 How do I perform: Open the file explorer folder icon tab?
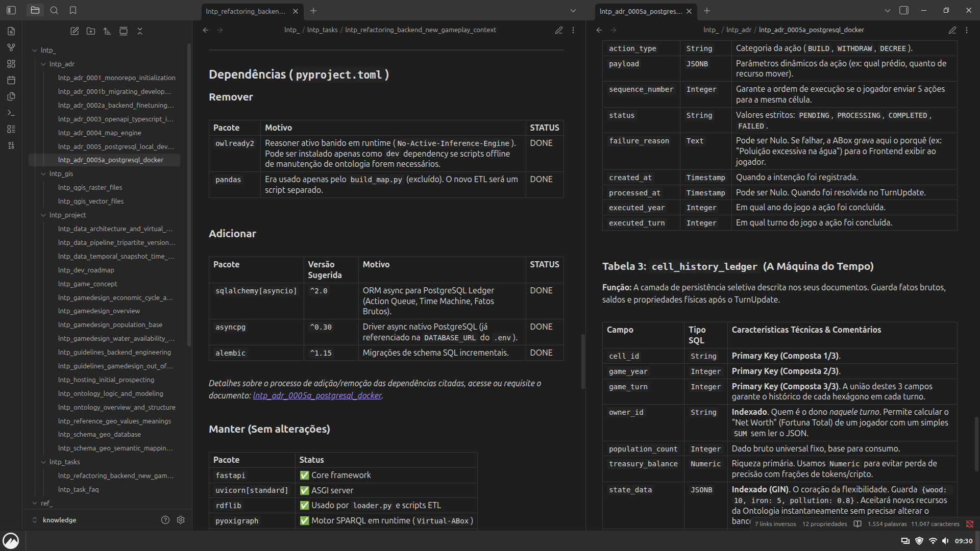pos(35,10)
